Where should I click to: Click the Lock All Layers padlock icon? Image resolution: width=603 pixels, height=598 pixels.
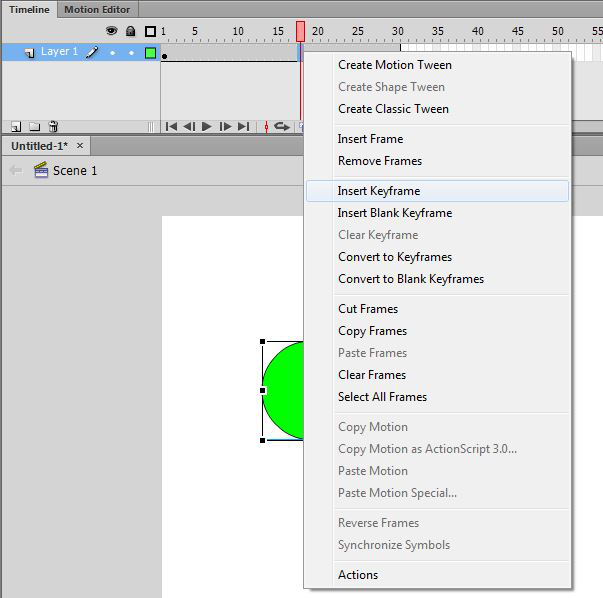click(x=130, y=31)
